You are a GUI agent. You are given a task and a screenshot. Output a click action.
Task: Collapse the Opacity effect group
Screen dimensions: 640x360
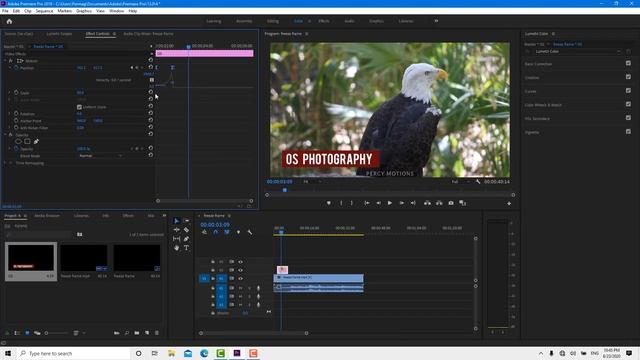pos(5,134)
